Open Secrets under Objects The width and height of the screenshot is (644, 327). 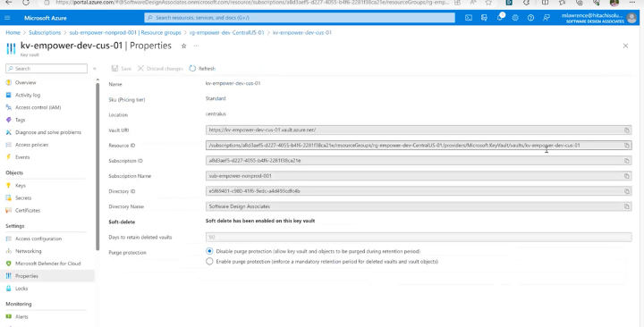pos(23,197)
